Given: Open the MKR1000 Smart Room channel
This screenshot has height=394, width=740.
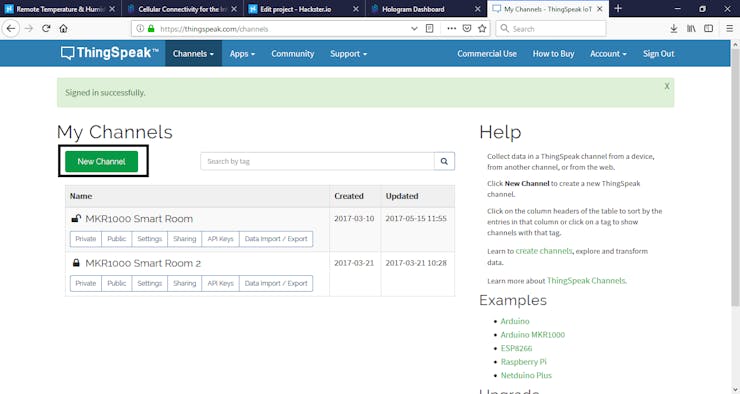Looking at the screenshot, I should [139, 219].
